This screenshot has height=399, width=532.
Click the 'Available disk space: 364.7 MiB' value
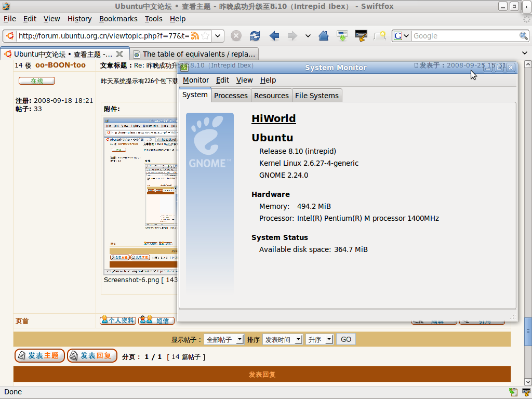pos(351,249)
